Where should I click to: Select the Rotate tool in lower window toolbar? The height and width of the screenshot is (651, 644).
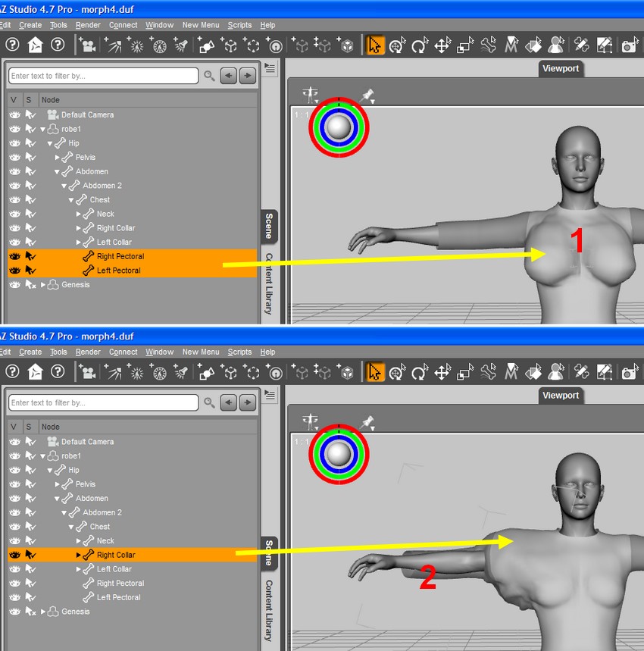click(420, 372)
